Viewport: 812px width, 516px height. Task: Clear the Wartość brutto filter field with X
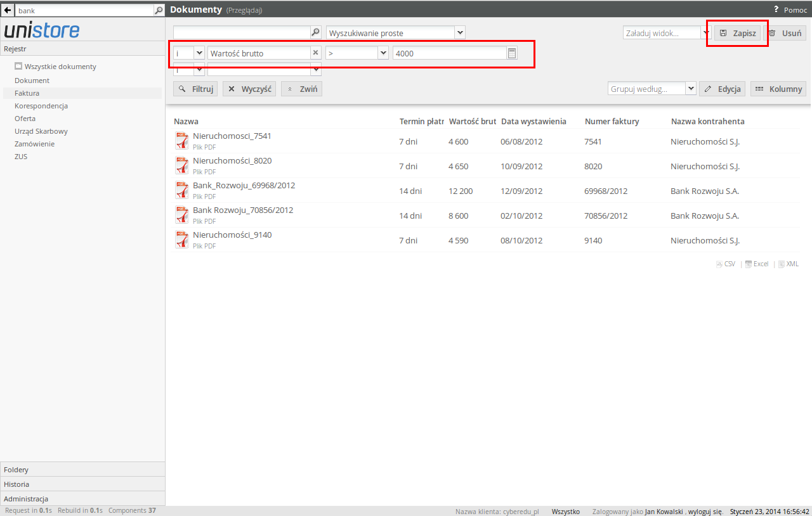pos(315,53)
